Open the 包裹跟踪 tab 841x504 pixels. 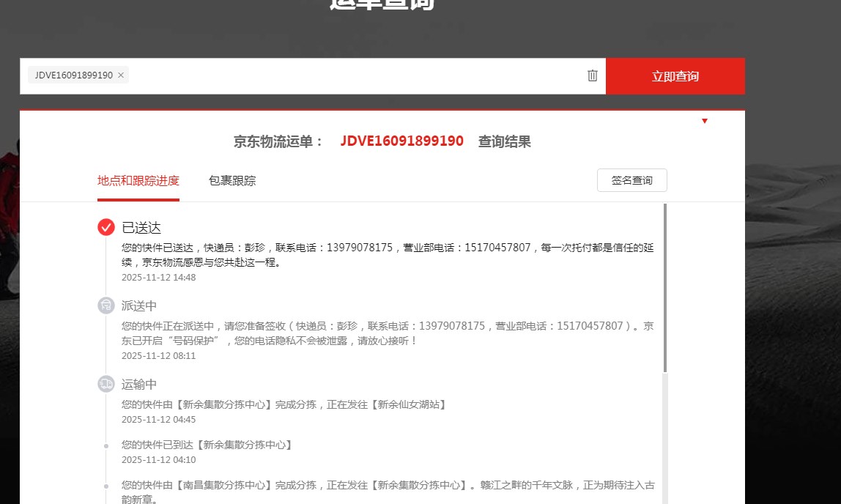click(232, 181)
